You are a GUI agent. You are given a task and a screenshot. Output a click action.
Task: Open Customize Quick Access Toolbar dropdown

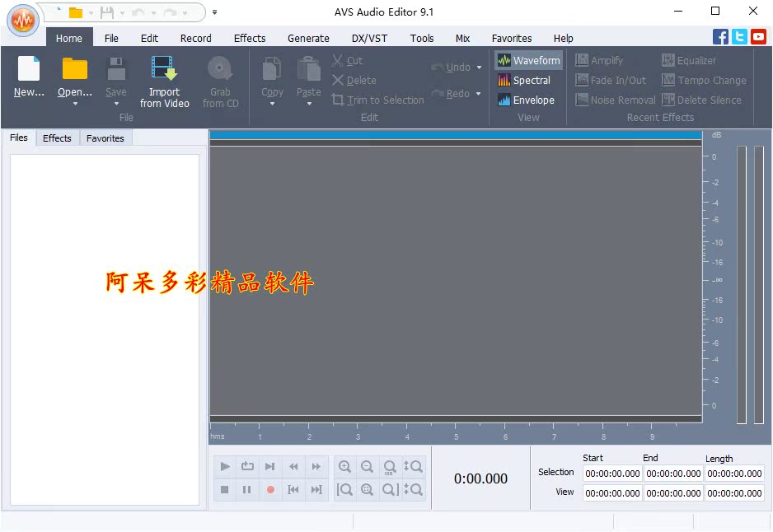click(214, 12)
